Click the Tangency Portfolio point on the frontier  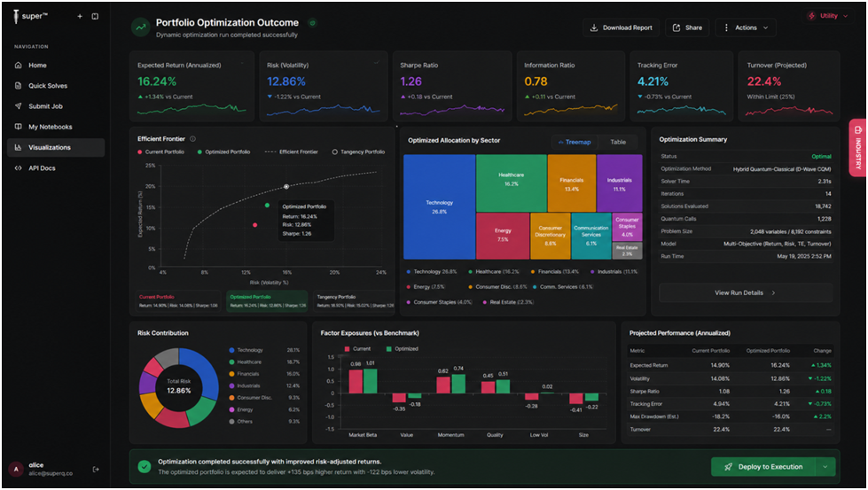click(286, 187)
